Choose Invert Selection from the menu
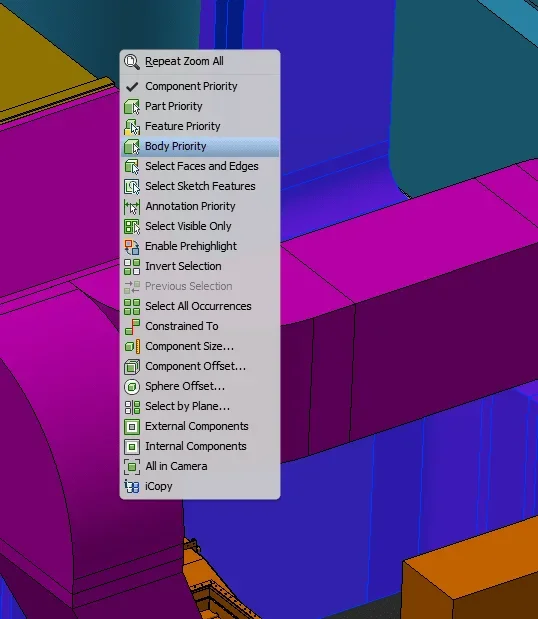 click(200, 266)
